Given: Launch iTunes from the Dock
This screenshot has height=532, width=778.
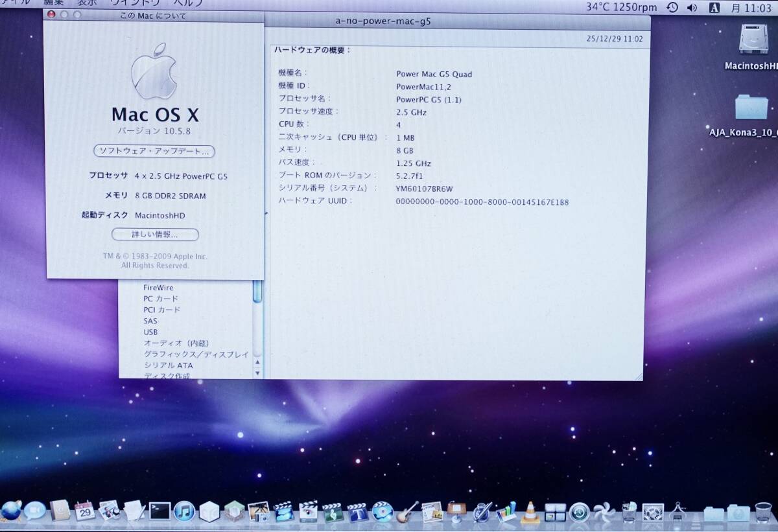Looking at the screenshot, I should coord(184,511).
